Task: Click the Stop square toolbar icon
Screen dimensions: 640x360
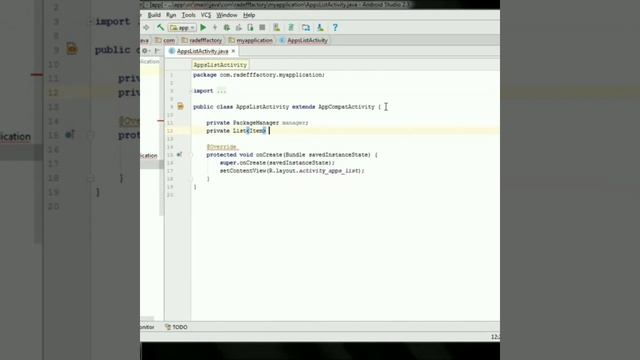Action: tap(262, 27)
